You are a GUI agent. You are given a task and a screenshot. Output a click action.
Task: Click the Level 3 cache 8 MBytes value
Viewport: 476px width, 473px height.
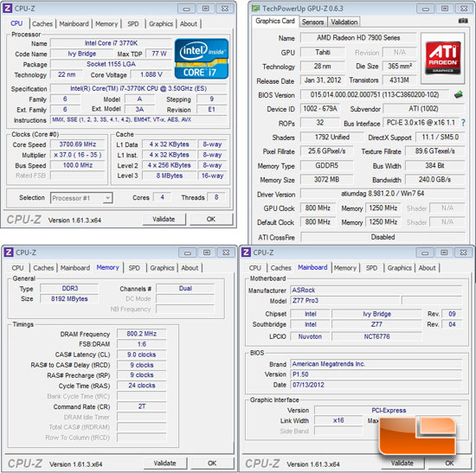point(169,176)
